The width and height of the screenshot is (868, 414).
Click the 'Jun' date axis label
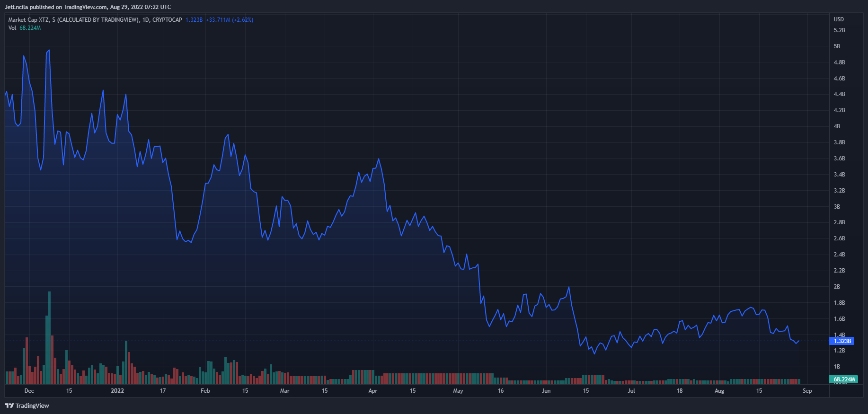tap(546, 391)
